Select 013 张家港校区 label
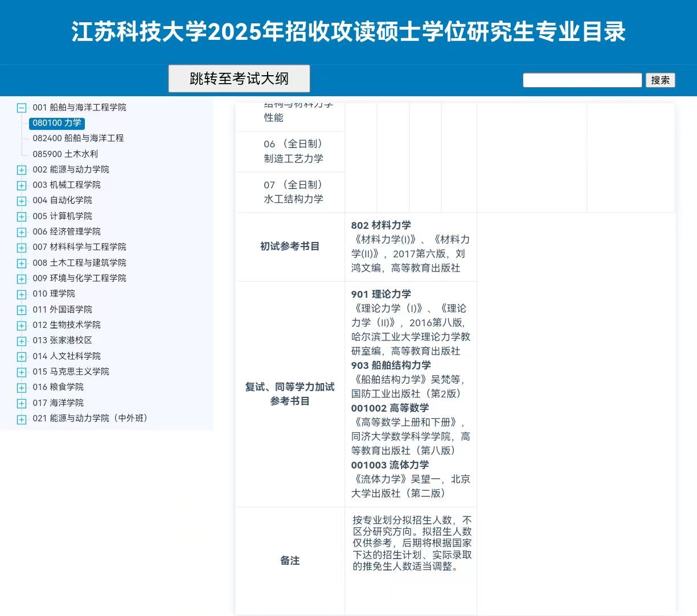This screenshot has width=697, height=616. coord(62,340)
